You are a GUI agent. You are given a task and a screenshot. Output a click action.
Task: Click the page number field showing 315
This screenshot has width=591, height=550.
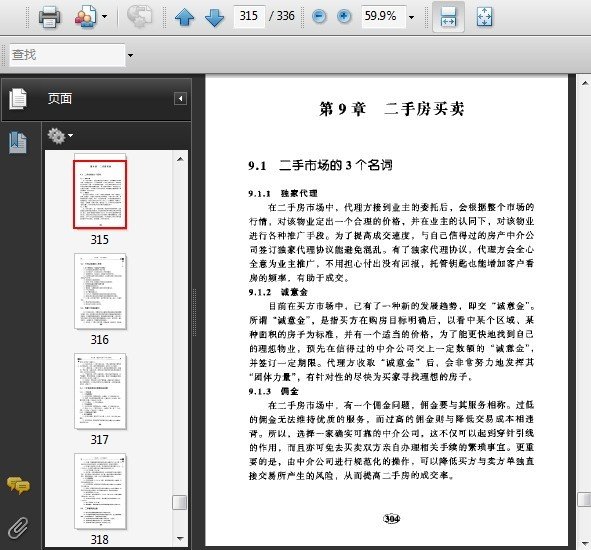click(x=249, y=16)
